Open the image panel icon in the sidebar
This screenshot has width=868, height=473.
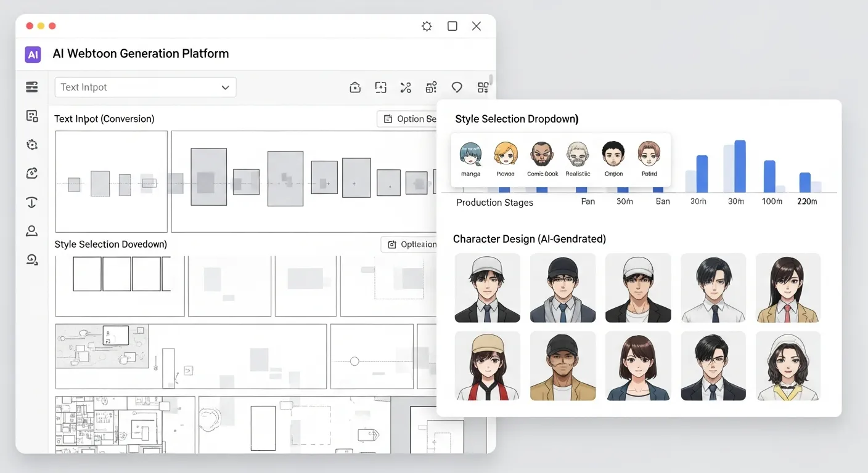tap(32, 115)
